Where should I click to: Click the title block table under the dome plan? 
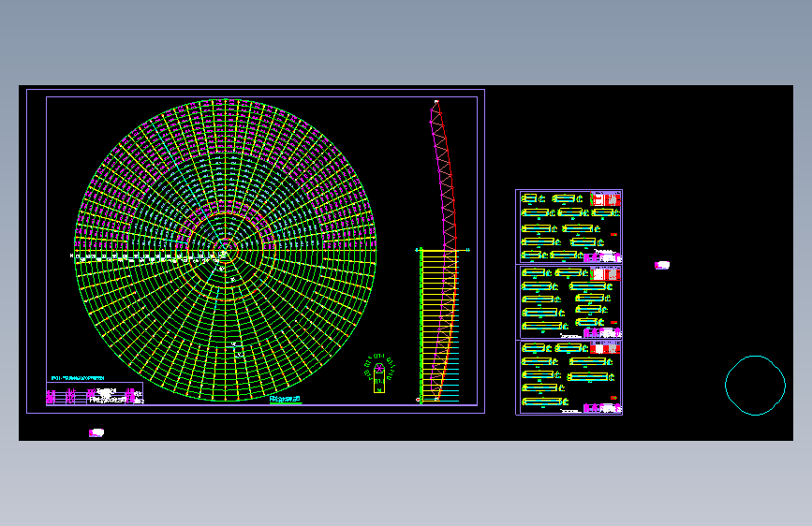tap(95, 394)
